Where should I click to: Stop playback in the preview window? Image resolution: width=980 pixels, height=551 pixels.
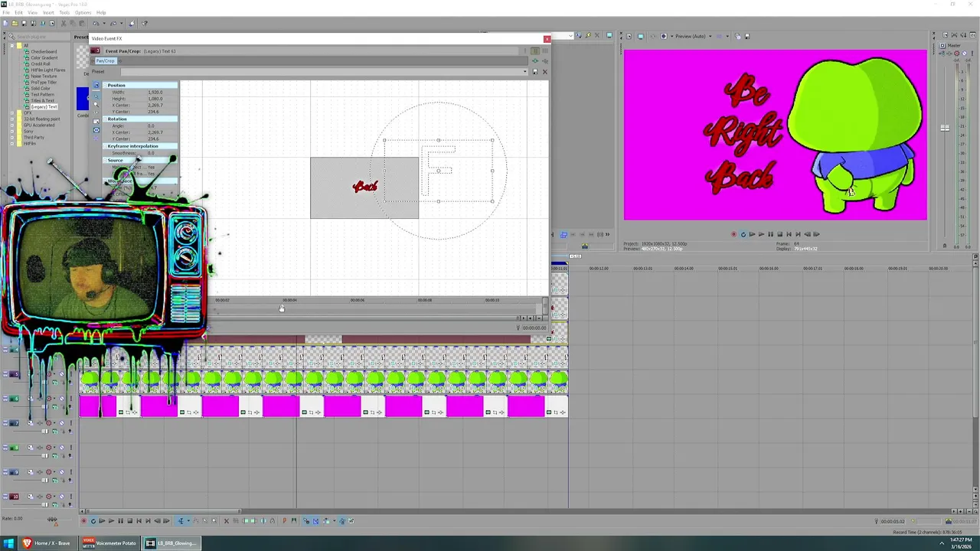(x=780, y=234)
